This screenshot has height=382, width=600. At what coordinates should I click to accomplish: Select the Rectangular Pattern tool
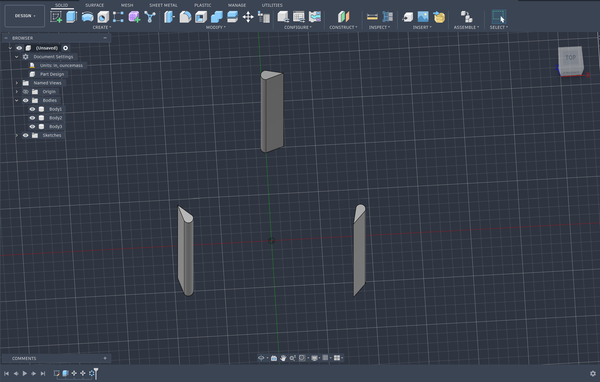pos(118,17)
